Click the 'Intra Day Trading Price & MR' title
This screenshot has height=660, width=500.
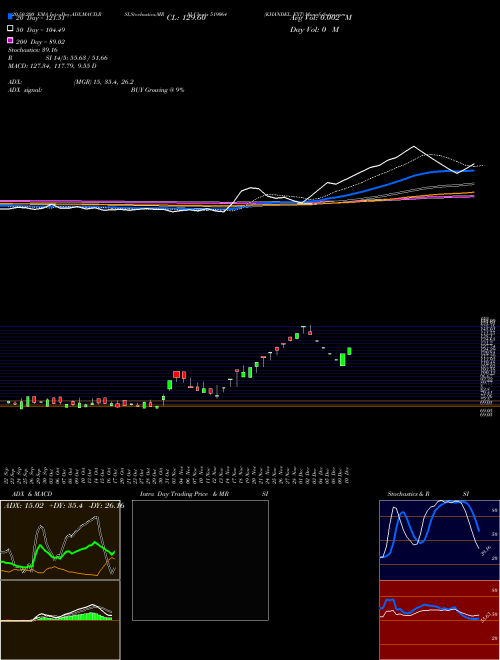click(x=184, y=494)
